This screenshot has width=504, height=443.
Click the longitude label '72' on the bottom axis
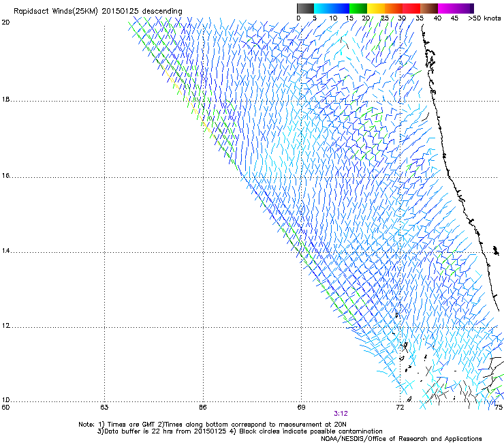point(400,408)
